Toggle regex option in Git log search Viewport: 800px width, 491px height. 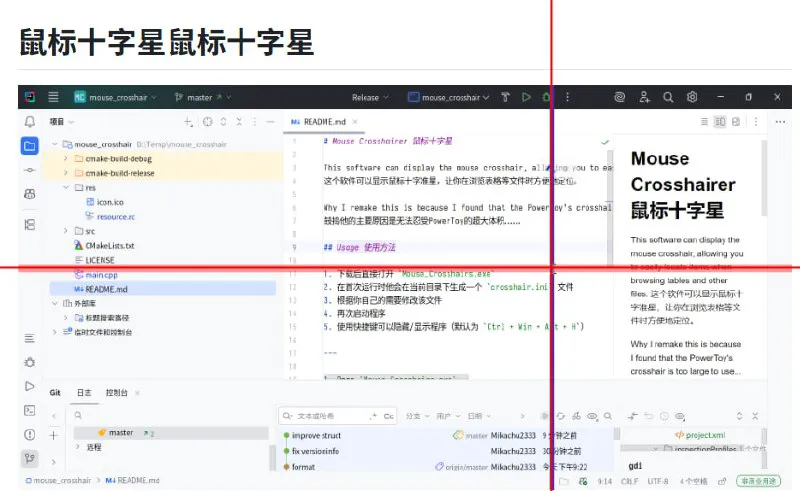click(373, 416)
